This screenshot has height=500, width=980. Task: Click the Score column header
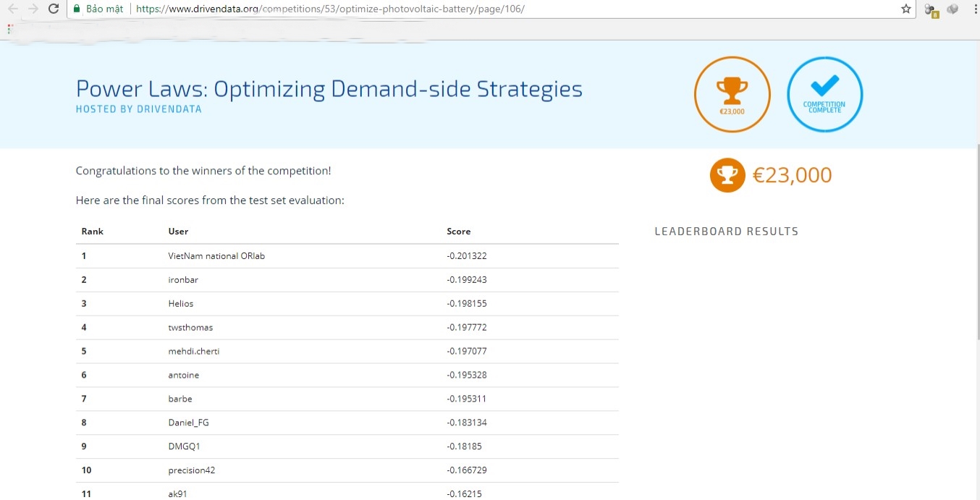[458, 232]
